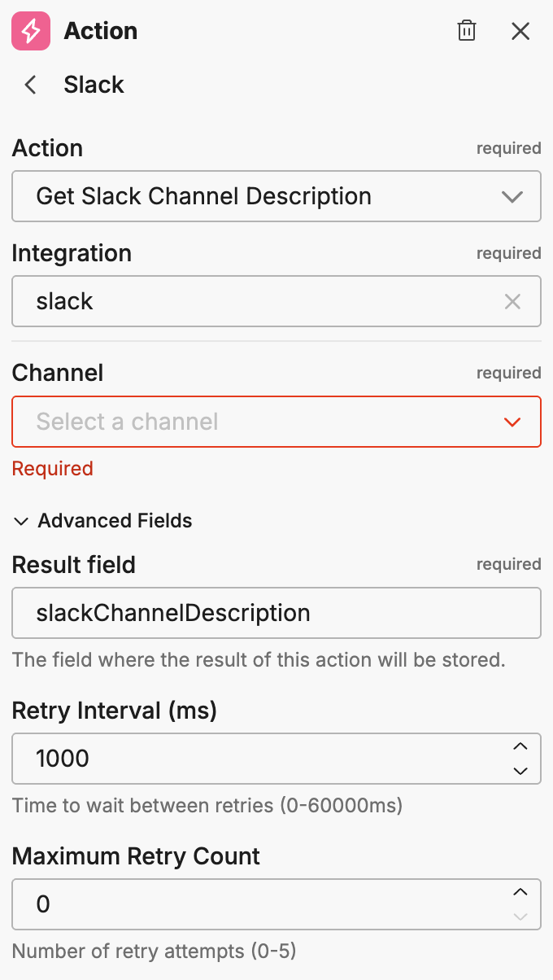Go back from the Slack step
Image resolution: width=553 pixels, height=980 pixels.
point(31,85)
